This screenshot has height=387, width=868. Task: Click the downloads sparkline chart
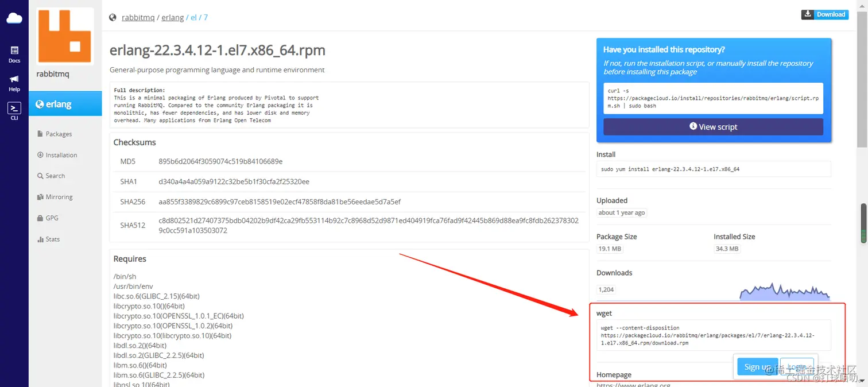click(x=785, y=291)
